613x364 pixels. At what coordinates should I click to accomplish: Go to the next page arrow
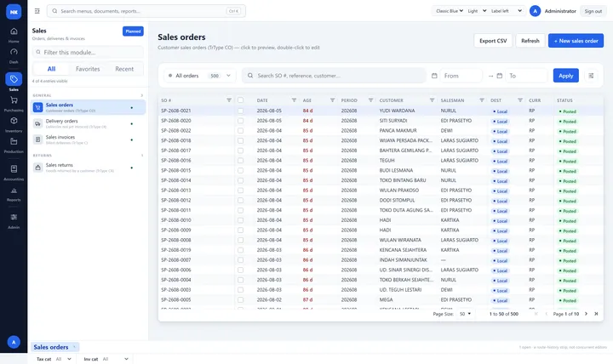tap(586, 314)
